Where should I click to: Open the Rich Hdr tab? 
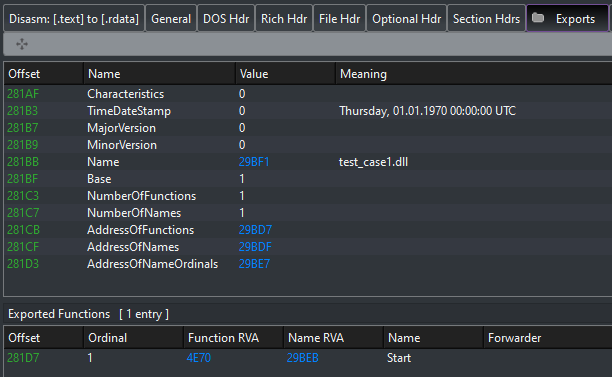(x=284, y=19)
